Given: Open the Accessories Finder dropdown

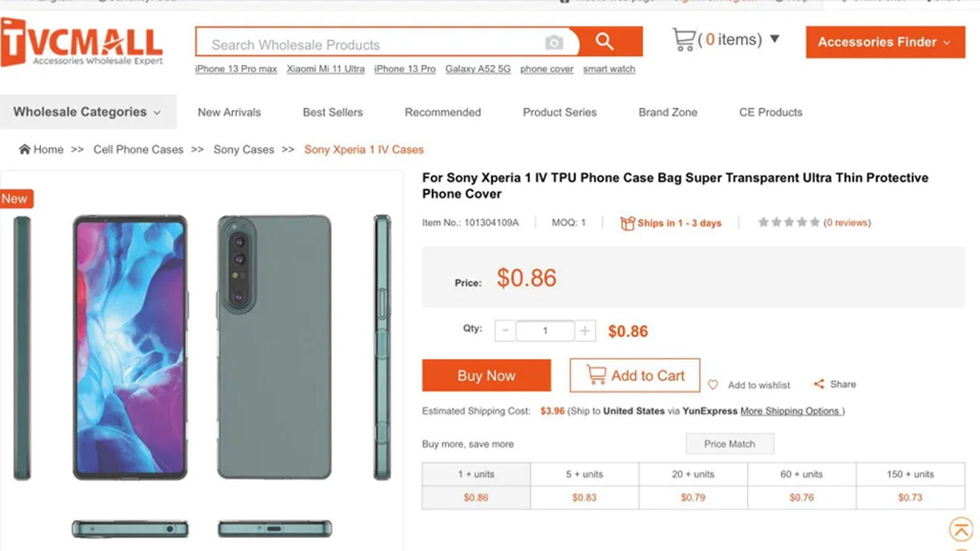Looking at the screenshot, I should pyautogui.click(x=885, y=42).
